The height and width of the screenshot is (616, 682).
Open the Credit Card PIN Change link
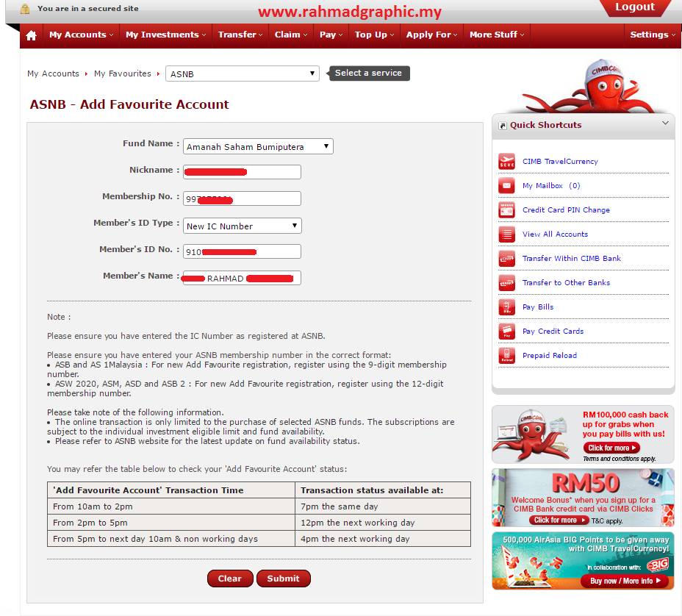566,210
